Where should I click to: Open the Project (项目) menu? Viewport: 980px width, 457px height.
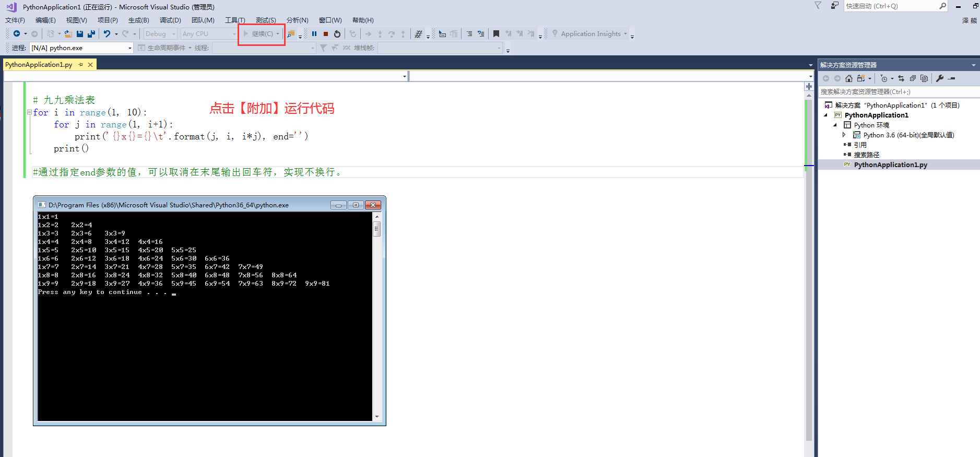coord(108,20)
